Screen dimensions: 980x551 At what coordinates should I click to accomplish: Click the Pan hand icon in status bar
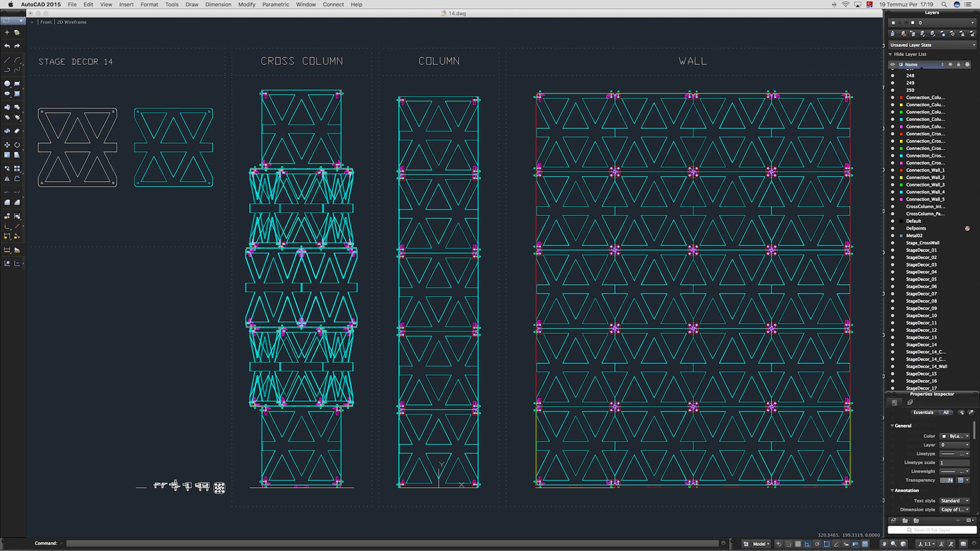[885, 544]
